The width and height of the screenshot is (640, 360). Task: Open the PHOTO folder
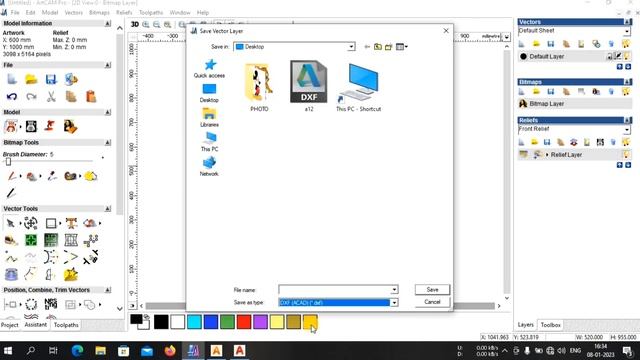(x=259, y=87)
